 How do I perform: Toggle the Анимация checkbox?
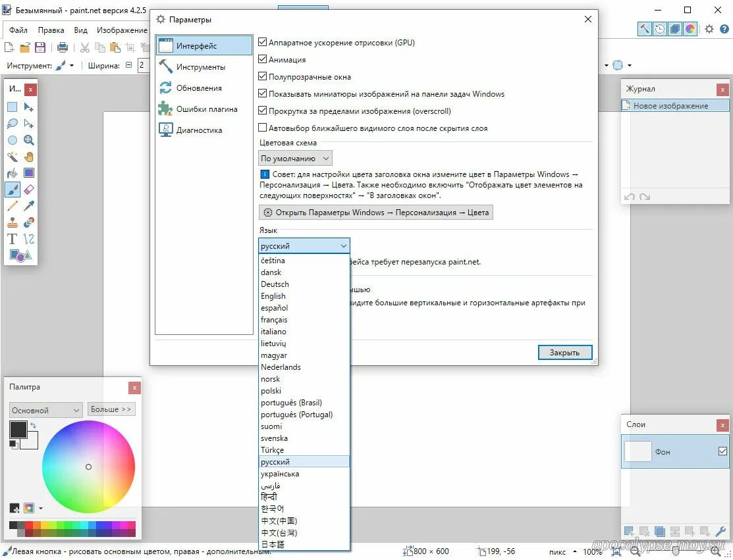tap(263, 59)
